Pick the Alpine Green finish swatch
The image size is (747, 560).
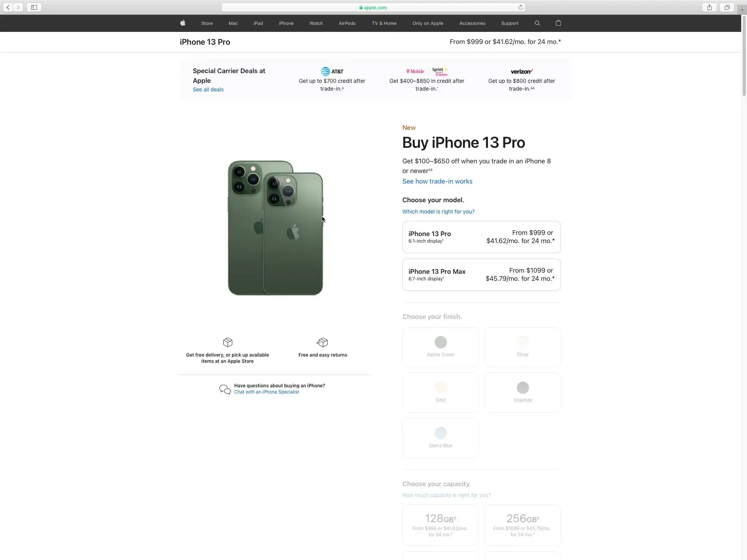pyautogui.click(x=440, y=347)
